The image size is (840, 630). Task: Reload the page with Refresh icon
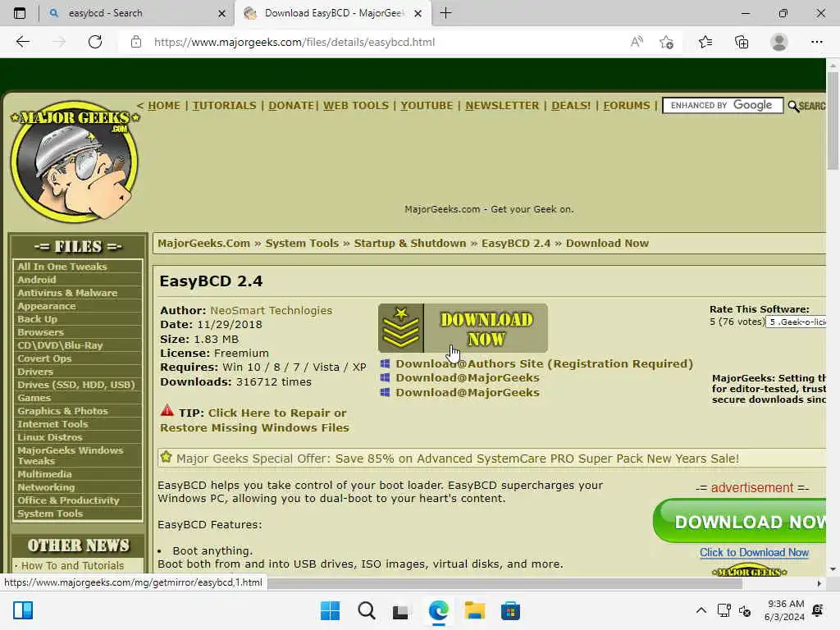pos(95,42)
